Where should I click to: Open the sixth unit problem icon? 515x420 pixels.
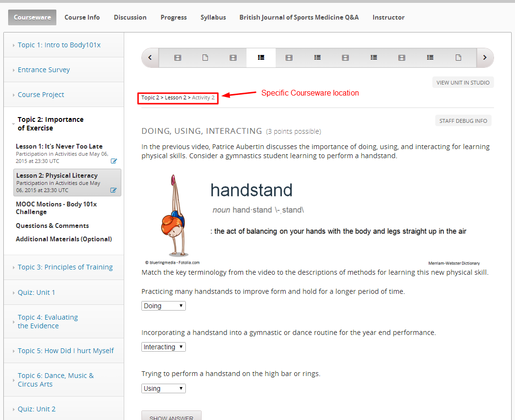pos(317,58)
